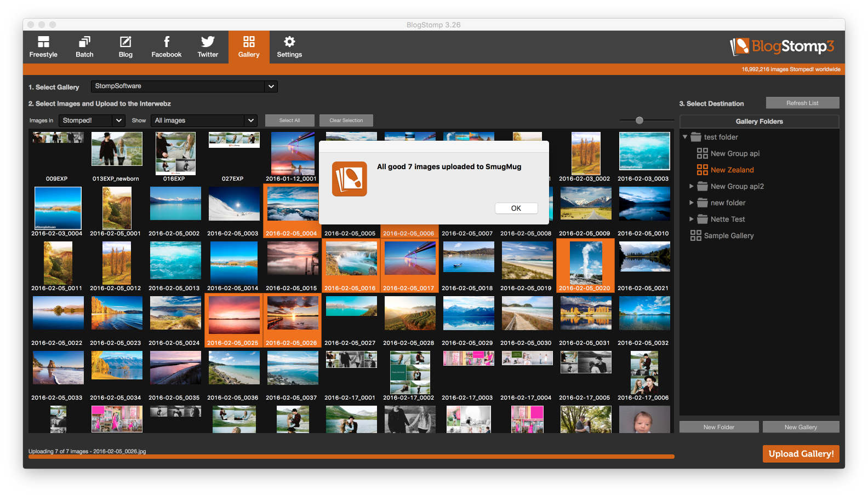
Task: Open the Facebook posting icon
Action: click(167, 47)
